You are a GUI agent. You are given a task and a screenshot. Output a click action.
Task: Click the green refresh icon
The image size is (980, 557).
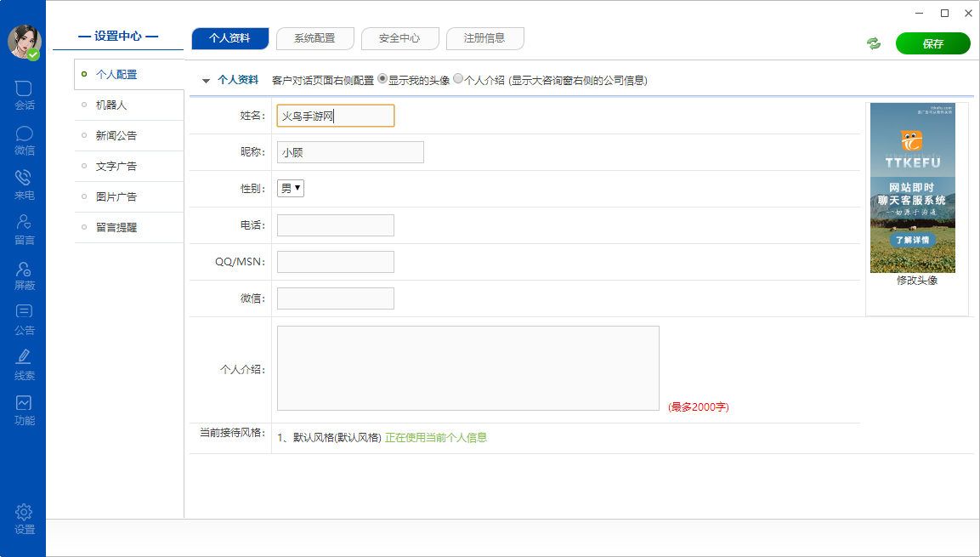(x=874, y=43)
